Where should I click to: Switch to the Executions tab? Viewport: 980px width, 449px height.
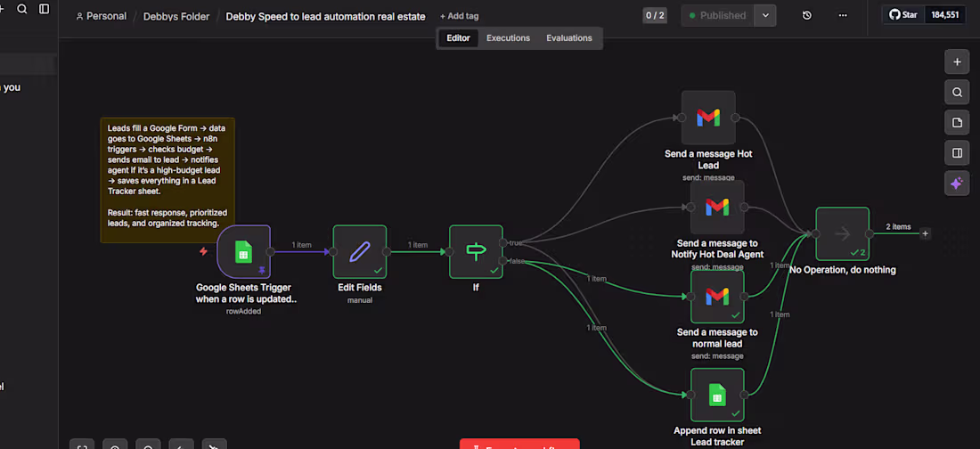pyautogui.click(x=508, y=38)
